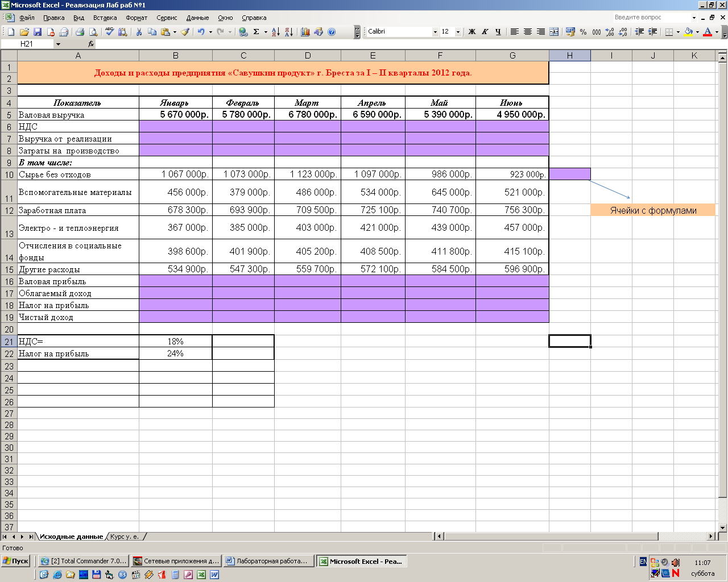Apply currency format icon

(x=570, y=32)
